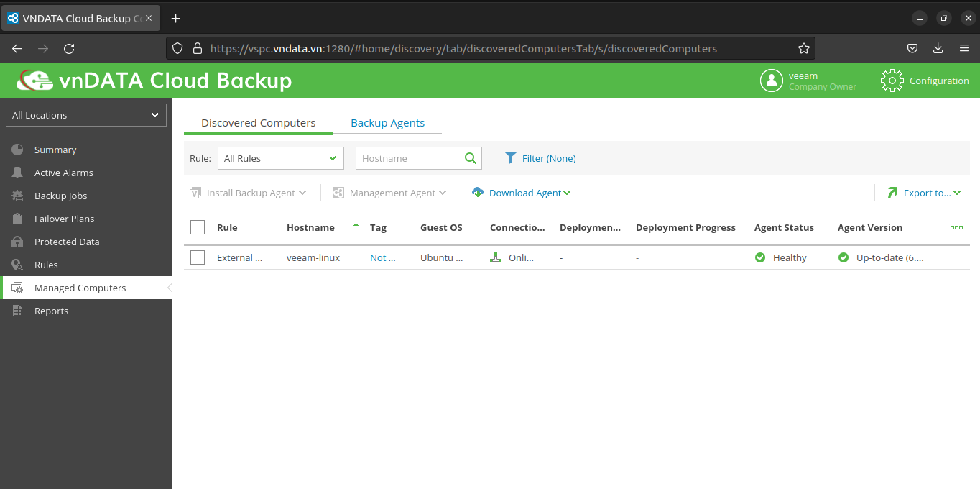Click the hostname search magnifier icon
The image size is (980, 489).
pyautogui.click(x=471, y=158)
